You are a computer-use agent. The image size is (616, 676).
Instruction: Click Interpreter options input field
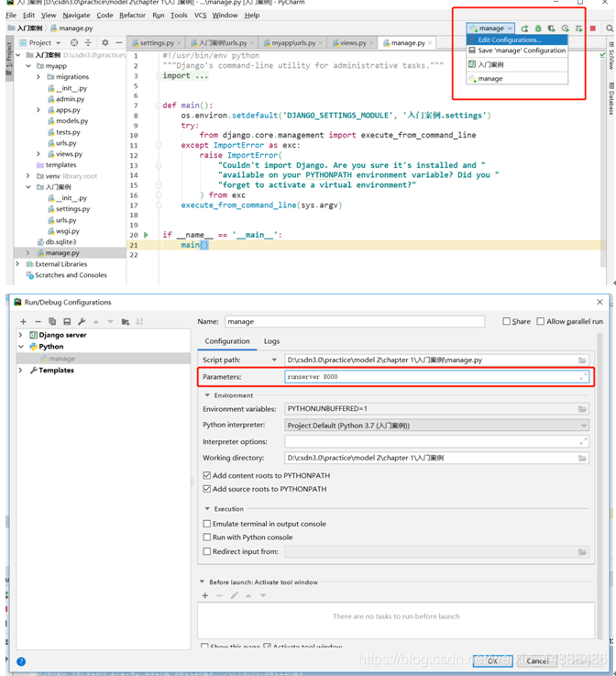436,441
